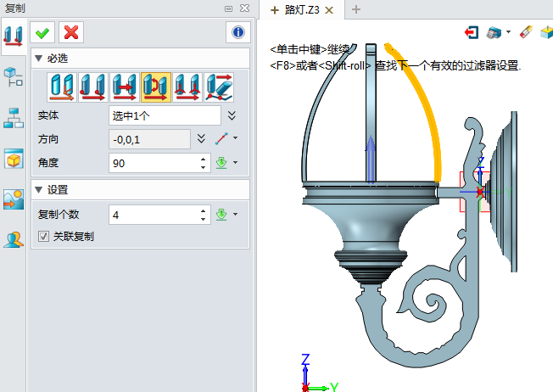
Task: Open the assembly tree sidebar icon
Action: coord(14,118)
